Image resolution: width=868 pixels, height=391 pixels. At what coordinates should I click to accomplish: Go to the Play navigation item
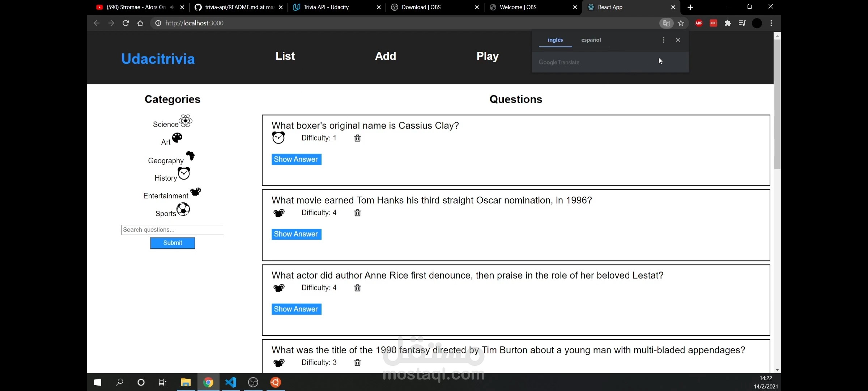[488, 56]
